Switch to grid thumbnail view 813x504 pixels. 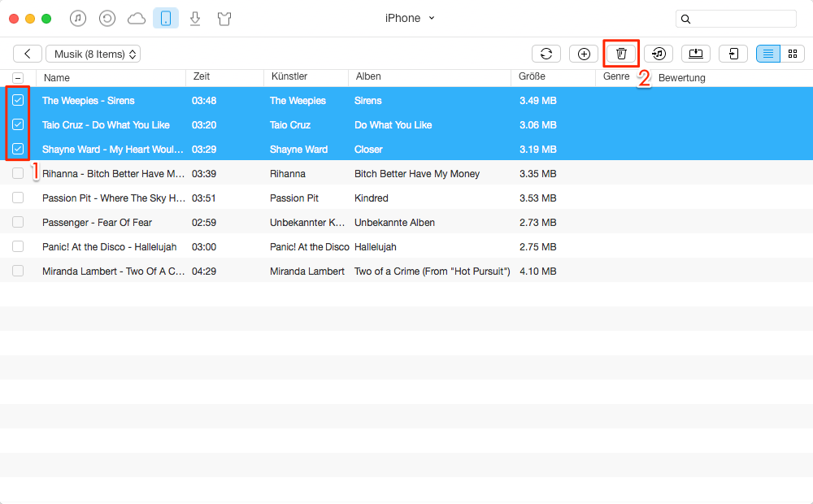pos(792,54)
